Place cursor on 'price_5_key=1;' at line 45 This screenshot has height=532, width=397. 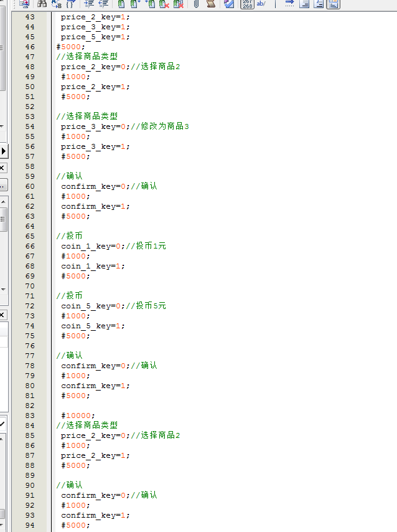pyautogui.click(x=95, y=37)
